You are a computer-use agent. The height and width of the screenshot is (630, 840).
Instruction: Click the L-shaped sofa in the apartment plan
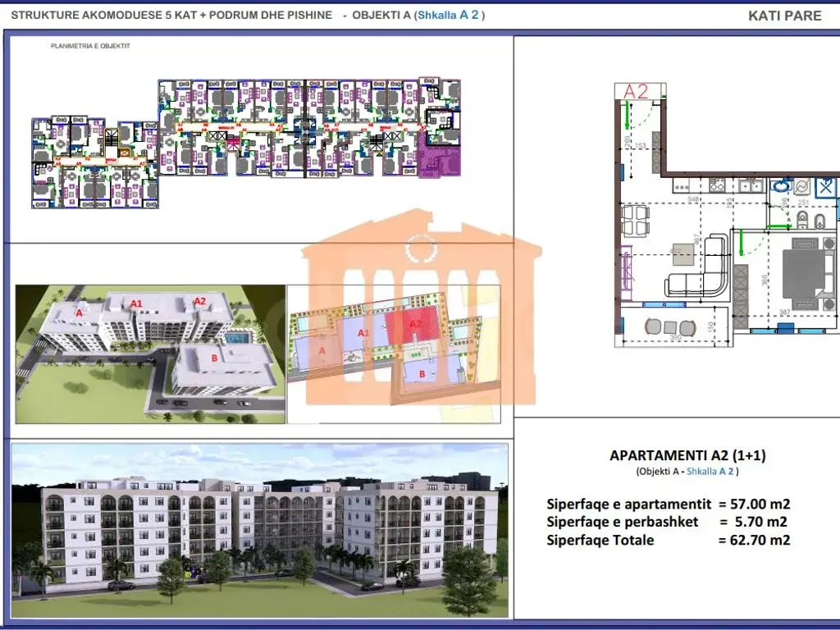click(x=697, y=265)
